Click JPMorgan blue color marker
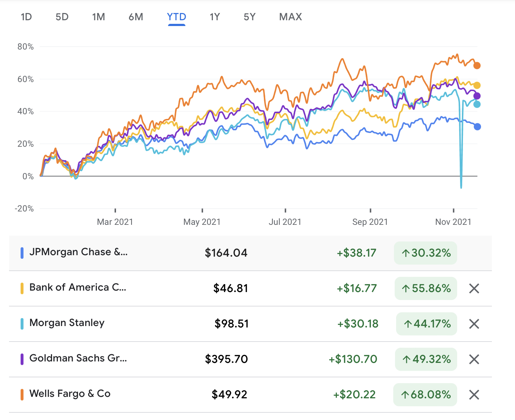 pyautogui.click(x=22, y=253)
